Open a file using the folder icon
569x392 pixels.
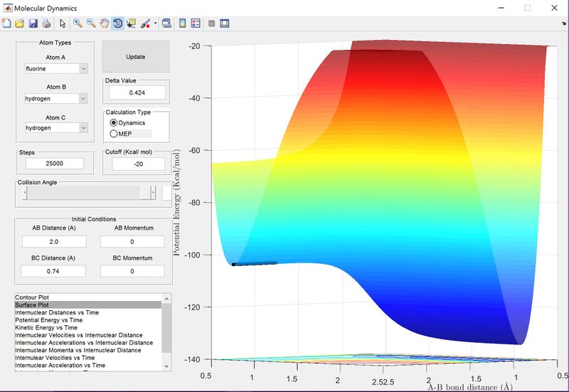pyautogui.click(x=20, y=23)
